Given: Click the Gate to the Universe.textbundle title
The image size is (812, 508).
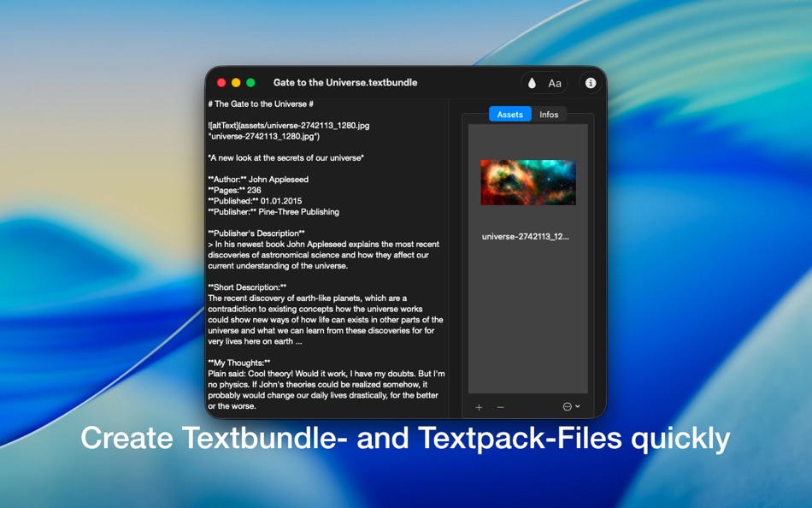Looking at the screenshot, I should [345, 82].
